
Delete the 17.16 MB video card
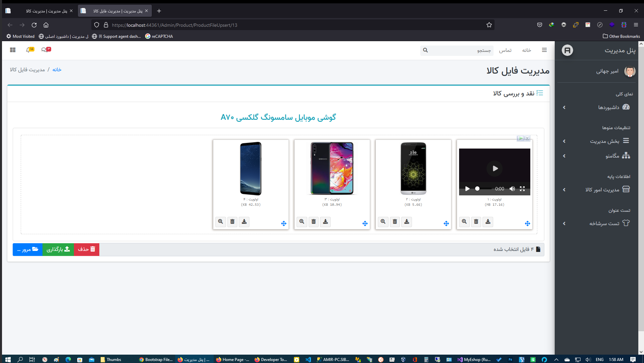(476, 221)
